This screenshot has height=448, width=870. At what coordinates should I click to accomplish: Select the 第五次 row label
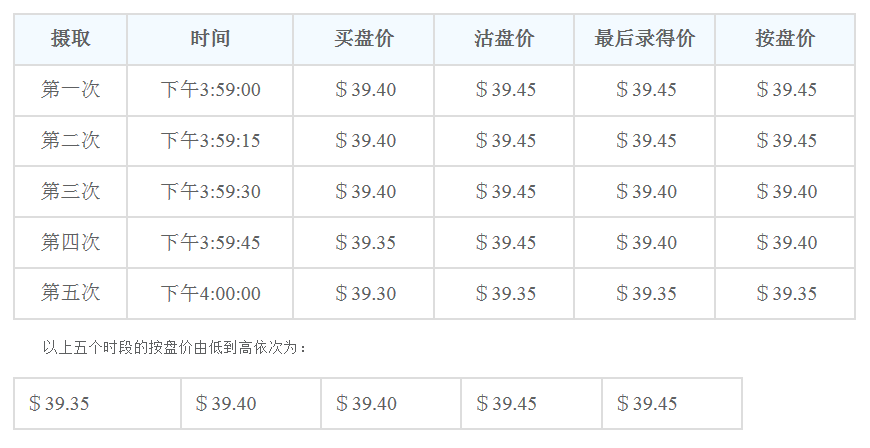pos(70,293)
